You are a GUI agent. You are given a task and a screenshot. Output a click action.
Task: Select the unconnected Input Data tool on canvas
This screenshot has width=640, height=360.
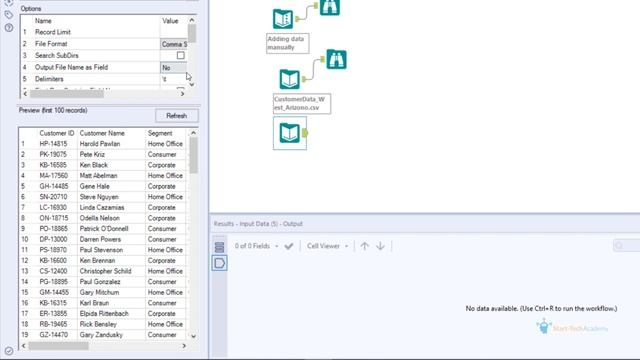pos(289,133)
